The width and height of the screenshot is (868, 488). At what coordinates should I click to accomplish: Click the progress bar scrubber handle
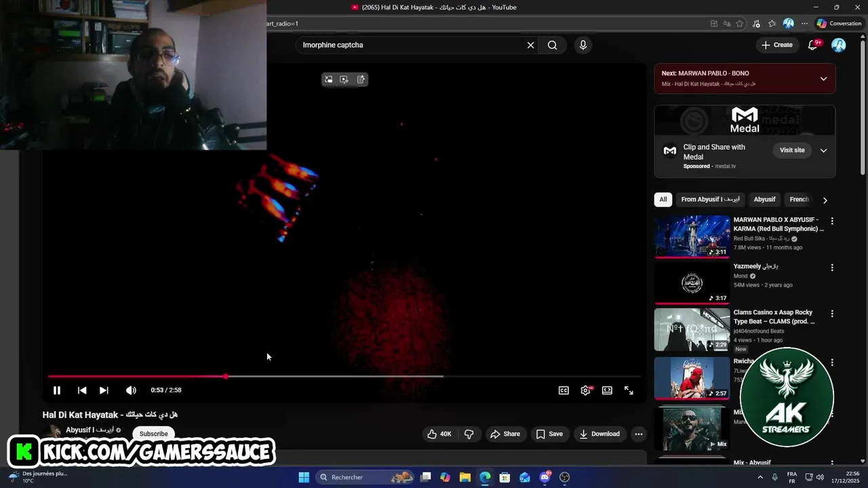click(226, 376)
